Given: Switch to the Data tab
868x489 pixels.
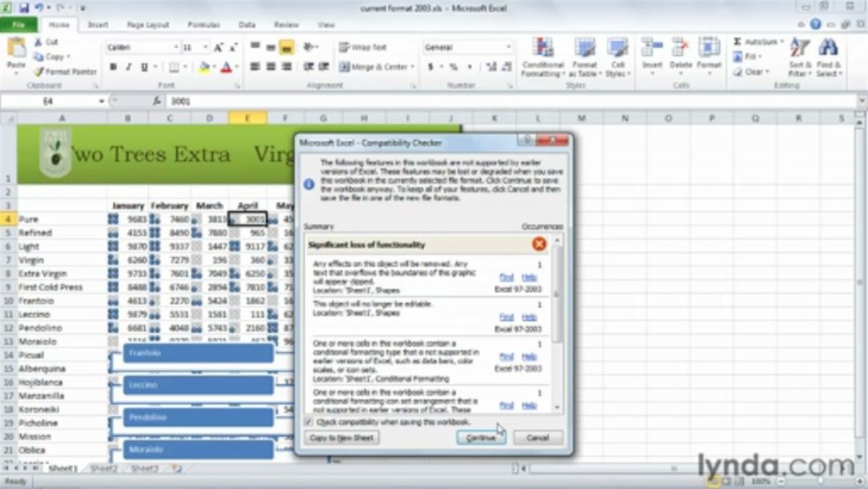Looking at the screenshot, I should tap(247, 24).
